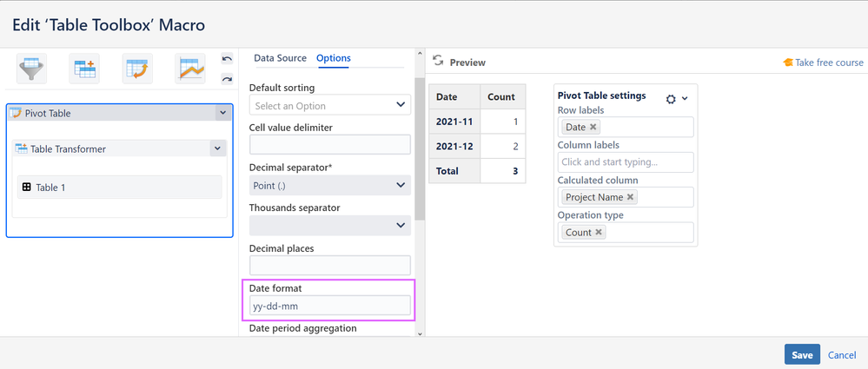Image resolution: width=868 pixels, height=369 pixels.
Task: Click the Table Transformer toolbar icon
Action: click(85, 68)
